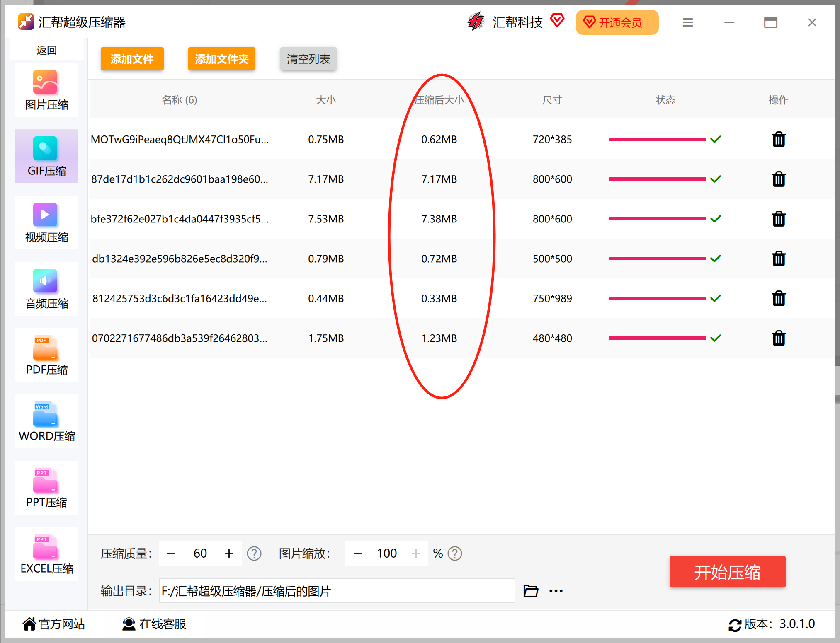The image size is (840, 643).
Task: Select file row db1324e392e596b826e5ec8d320f9
Action: click(x=462, y=259)
